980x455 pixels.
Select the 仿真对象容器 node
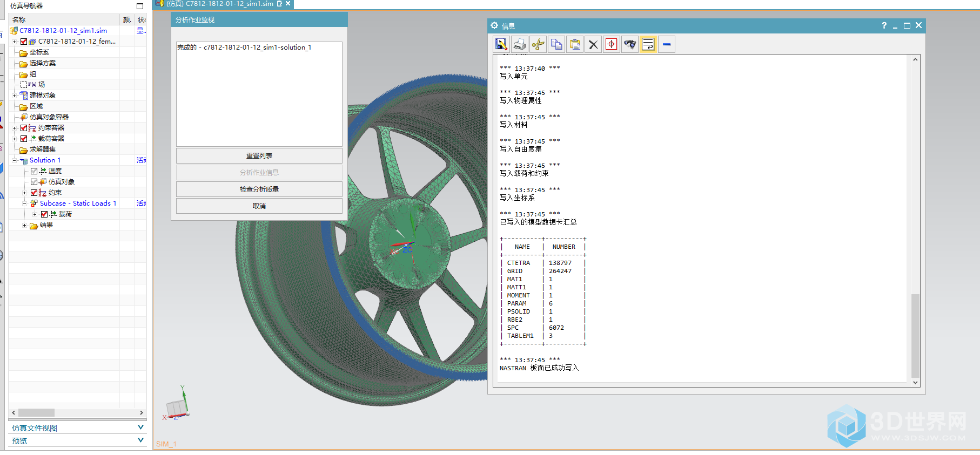[x=49, y=117]
